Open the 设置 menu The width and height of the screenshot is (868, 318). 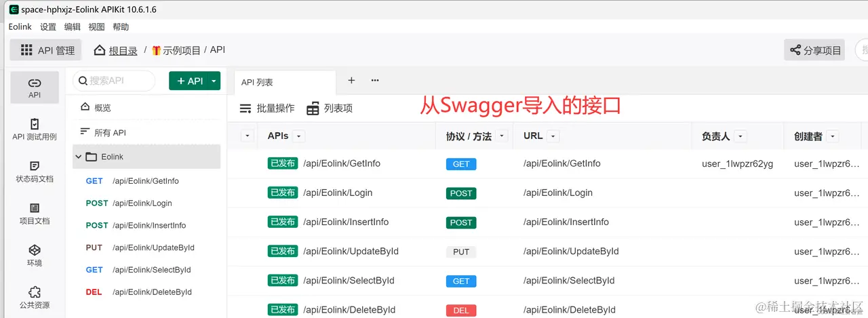[48, 26]
